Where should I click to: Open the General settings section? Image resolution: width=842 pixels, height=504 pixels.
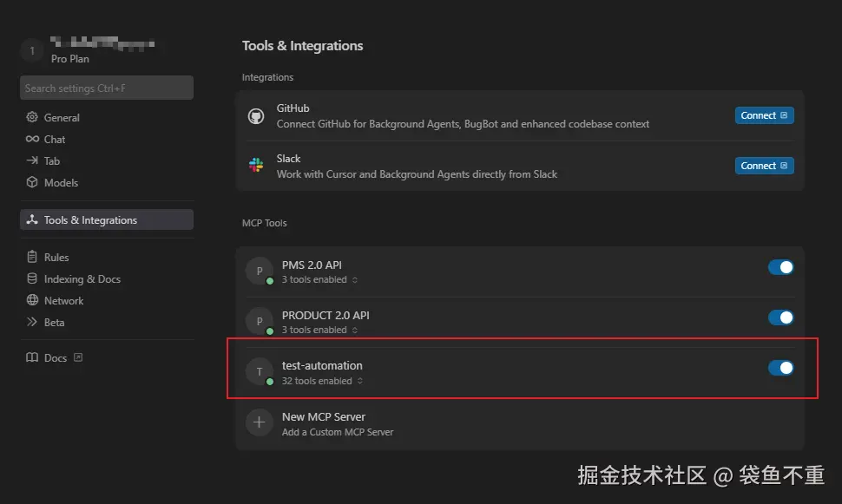point(62,118)
